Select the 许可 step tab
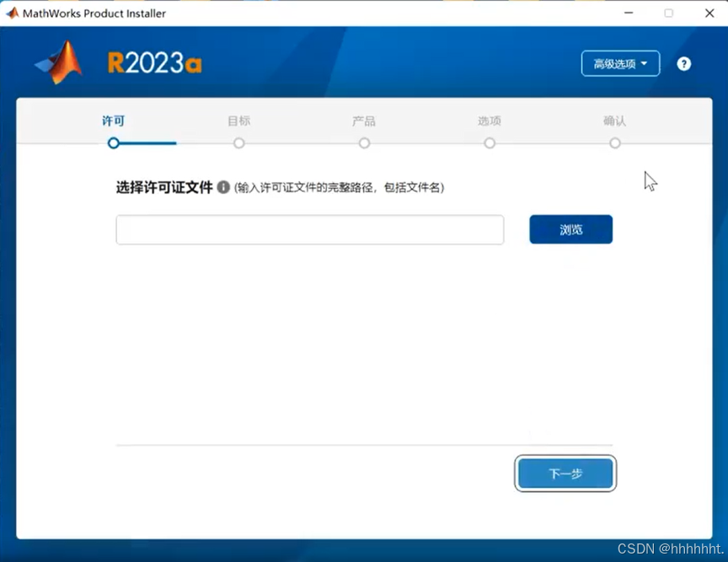The height and width of the screenshot is (562, 728). [113, 121]
